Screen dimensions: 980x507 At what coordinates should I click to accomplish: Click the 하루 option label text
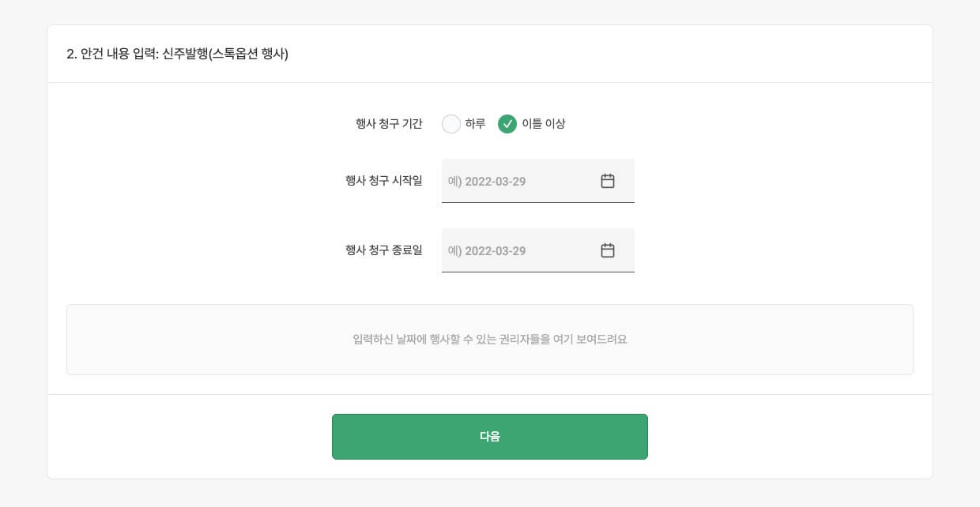(475, 124)
